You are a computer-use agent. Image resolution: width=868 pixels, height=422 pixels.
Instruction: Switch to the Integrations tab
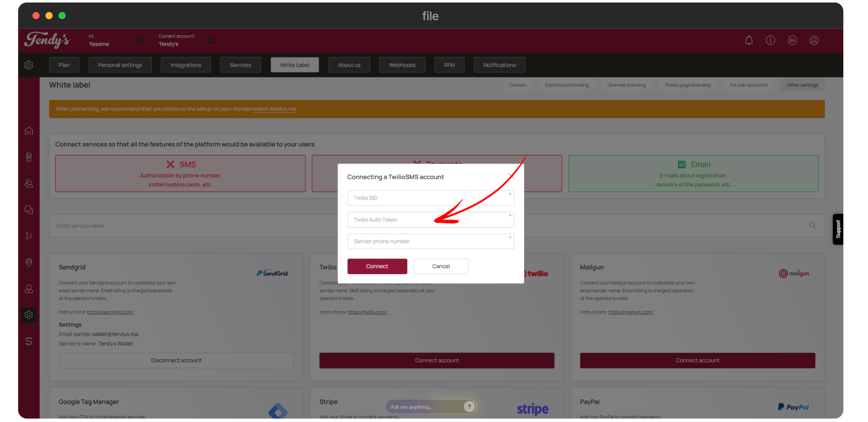pos(186,65)
